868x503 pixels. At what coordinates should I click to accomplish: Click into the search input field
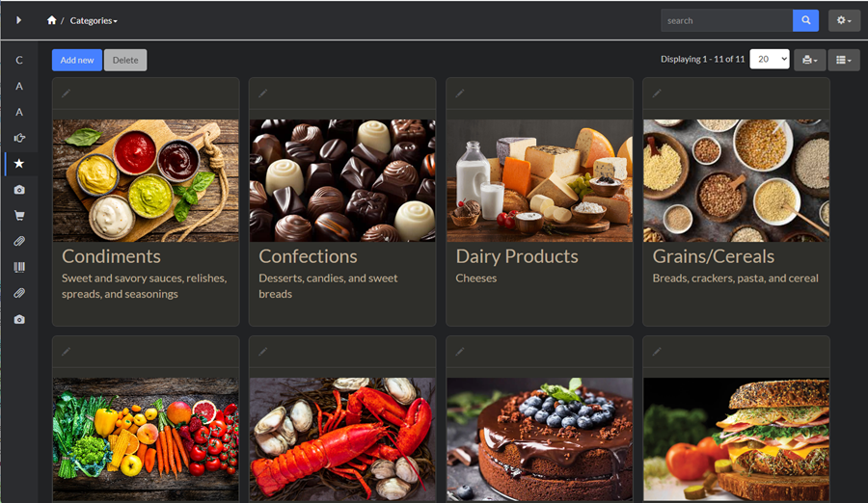(726, 20)
